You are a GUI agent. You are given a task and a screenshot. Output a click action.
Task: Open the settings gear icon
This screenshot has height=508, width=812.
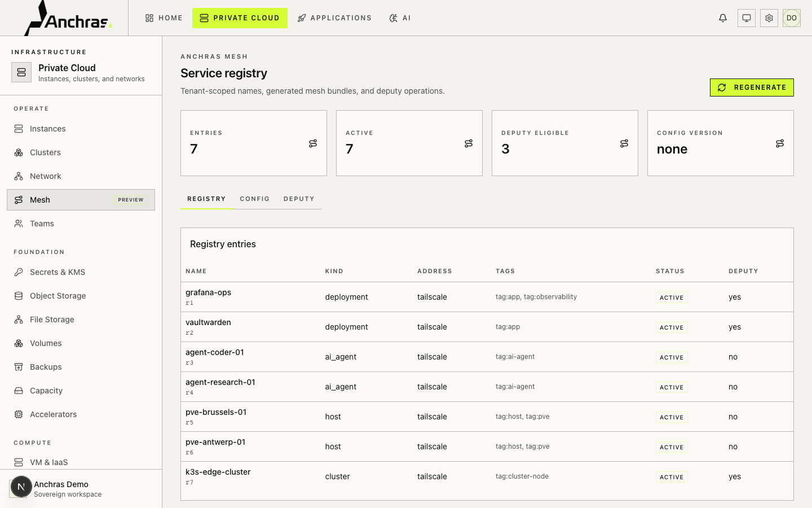[x=769, y=18]
